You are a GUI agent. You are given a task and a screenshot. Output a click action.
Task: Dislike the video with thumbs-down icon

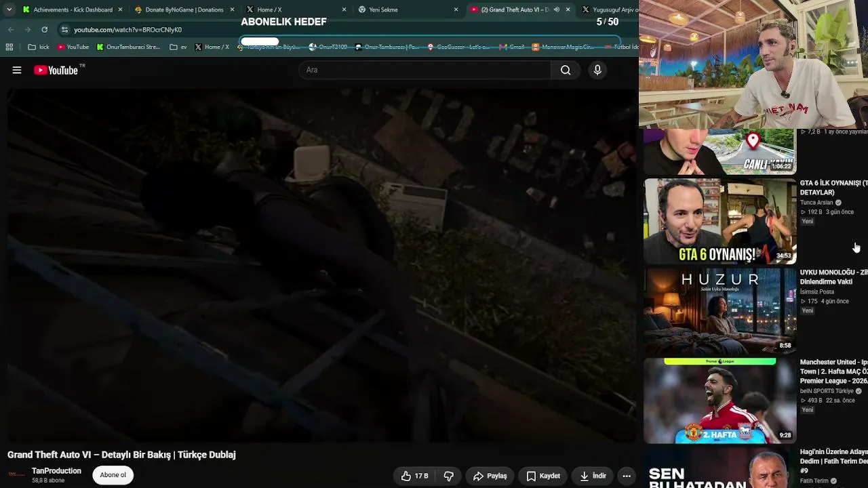point(448,476)
